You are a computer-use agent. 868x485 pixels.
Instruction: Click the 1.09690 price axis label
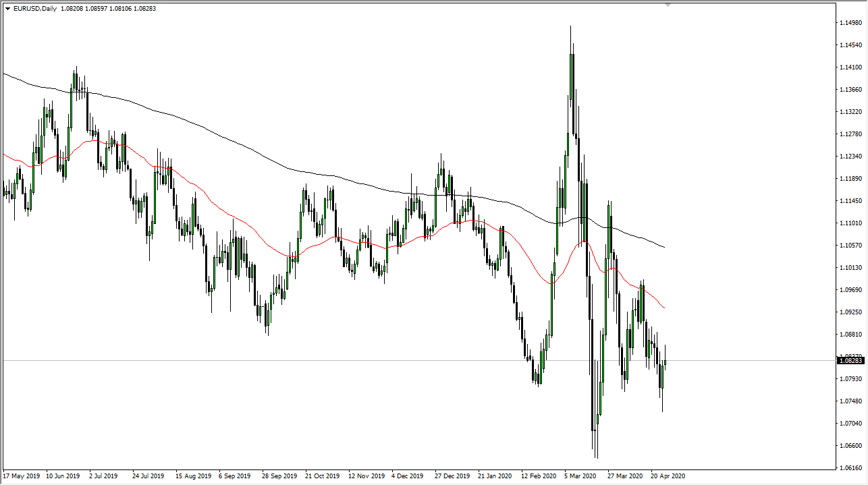pyautogui.click(x=851, y=290)
